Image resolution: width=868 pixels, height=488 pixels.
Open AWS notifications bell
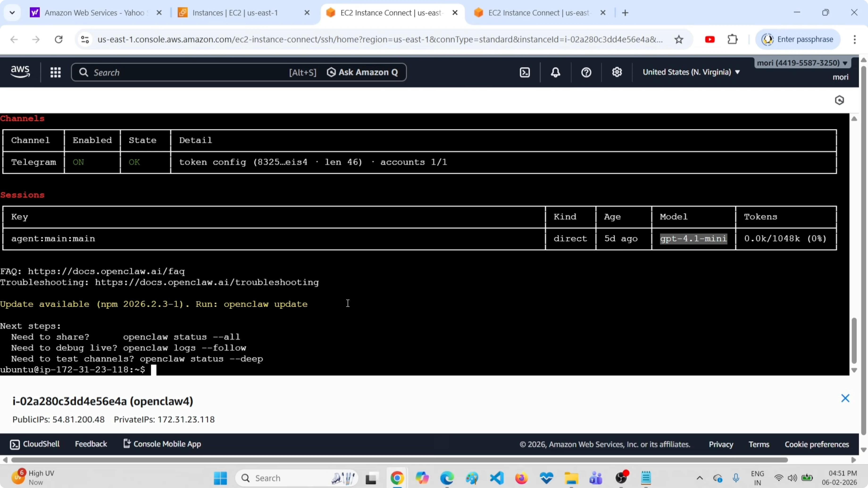tap(555, 72)
